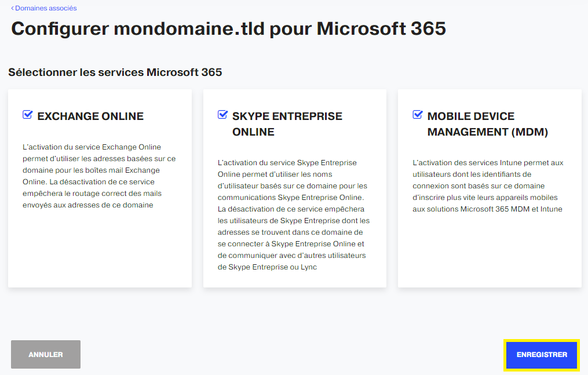Click Microsoft 365 in the main title
This screenshot has width=588, height=375.
[x=381, y=28]
